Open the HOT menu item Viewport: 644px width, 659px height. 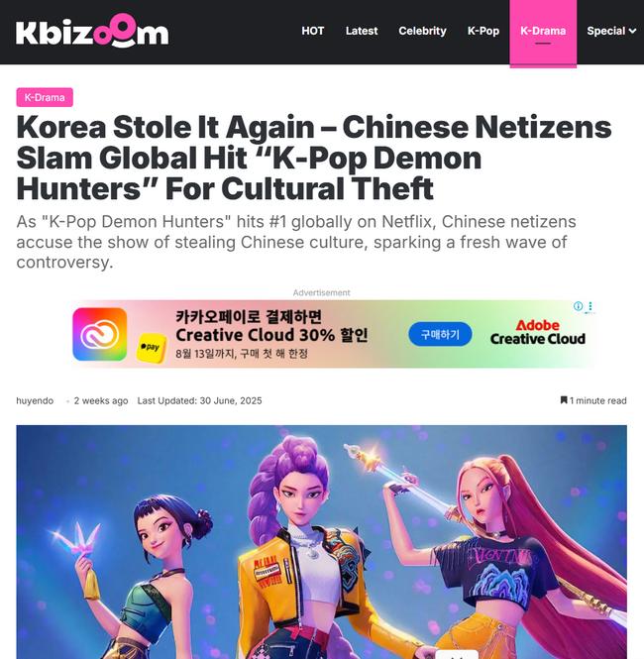(312, 31)
